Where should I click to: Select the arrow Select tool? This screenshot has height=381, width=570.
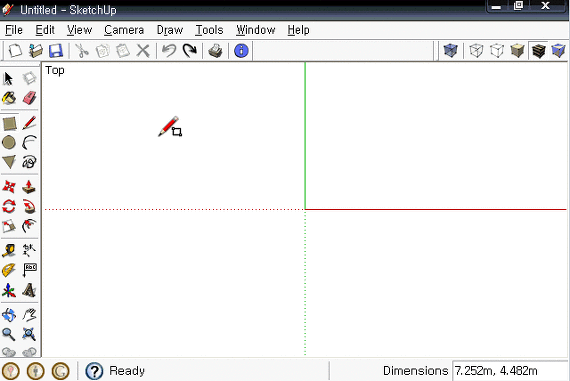[x=9, y=78]
